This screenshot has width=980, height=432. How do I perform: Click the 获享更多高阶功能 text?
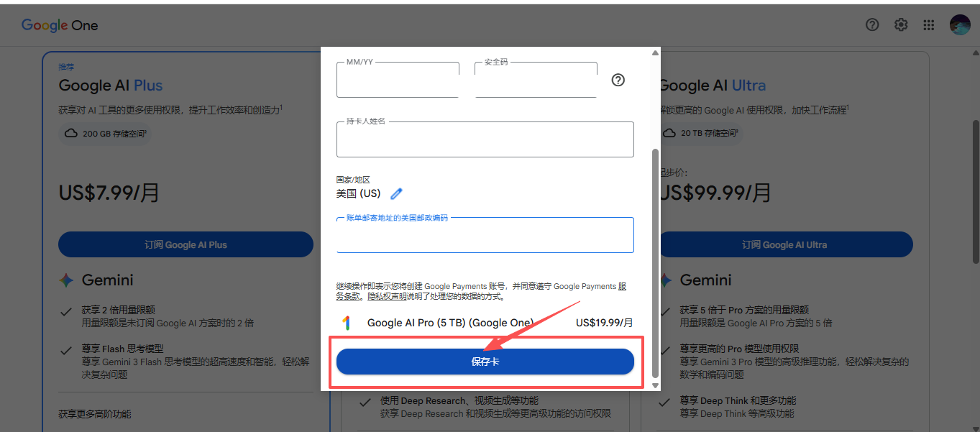95,414
